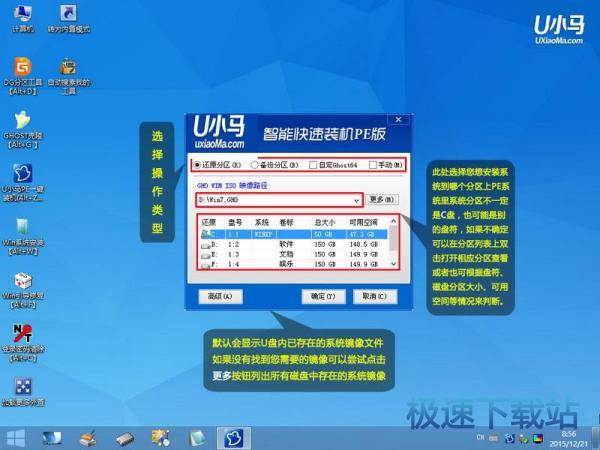Select the 1:2 partition row

click(294, 244)
